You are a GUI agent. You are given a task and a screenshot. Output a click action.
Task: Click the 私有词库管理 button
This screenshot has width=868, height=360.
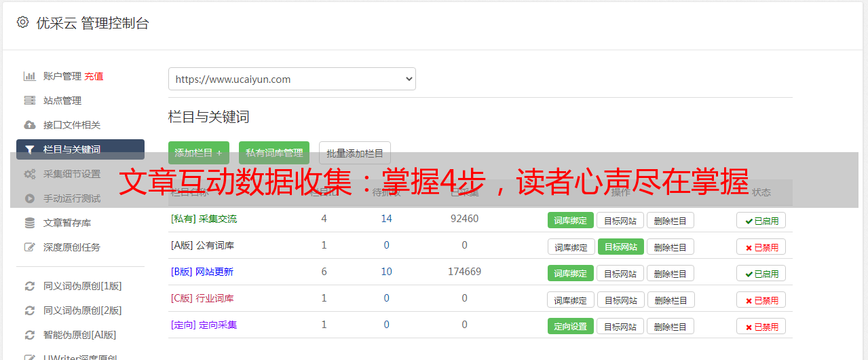click(274, 153)
